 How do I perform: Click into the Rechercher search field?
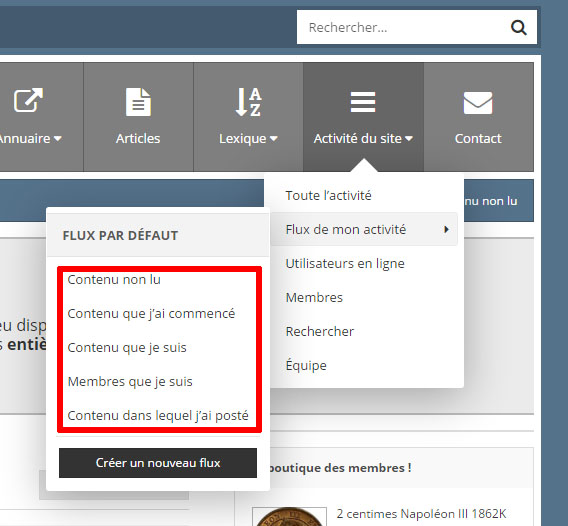pos(402,27)
